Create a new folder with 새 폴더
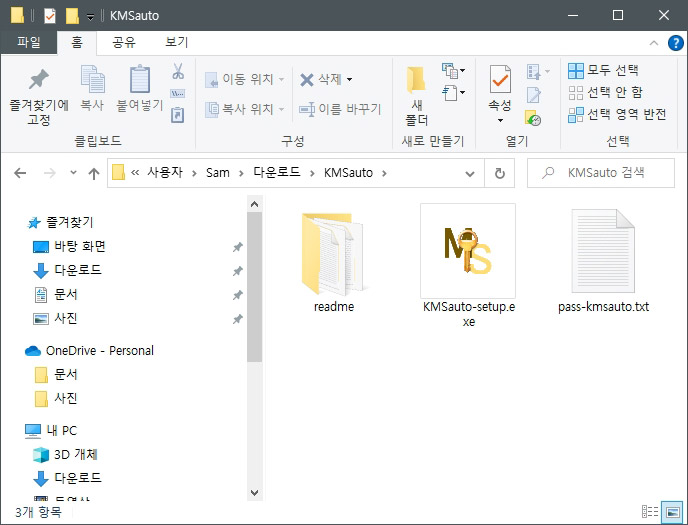Viewport: 688px width, 525px height. pyautogui.click(x=416, y=97)
